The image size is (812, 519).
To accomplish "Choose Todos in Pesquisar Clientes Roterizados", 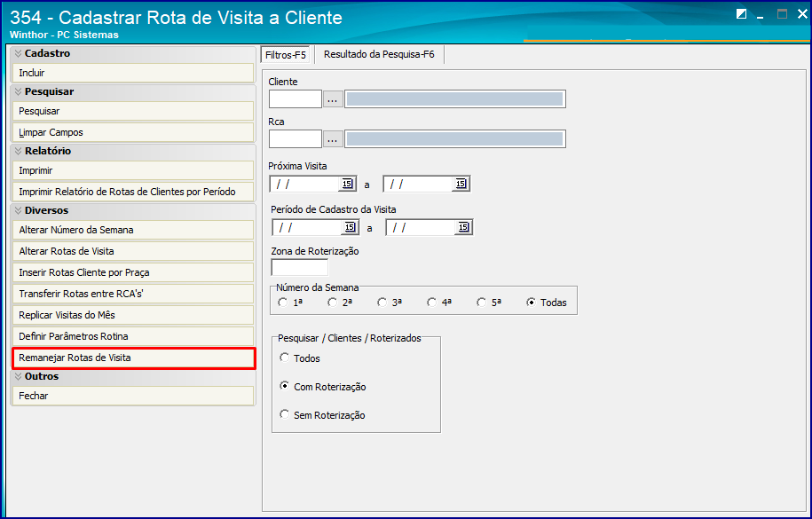I will pyautogui.click(x=284, y=358).
